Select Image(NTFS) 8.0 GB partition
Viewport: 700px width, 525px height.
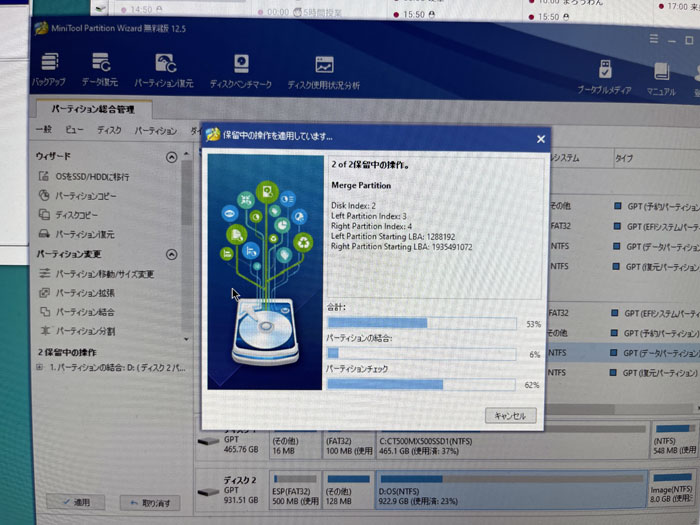672,489
